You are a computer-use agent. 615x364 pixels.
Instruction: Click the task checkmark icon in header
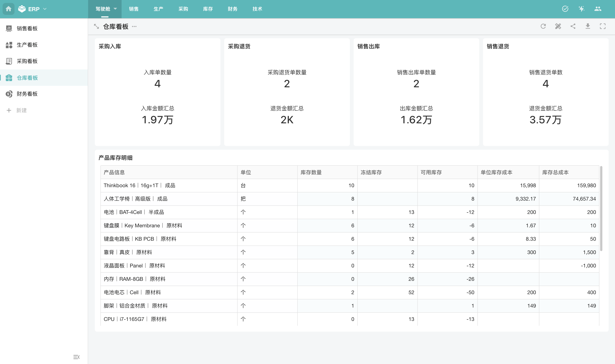565,9
